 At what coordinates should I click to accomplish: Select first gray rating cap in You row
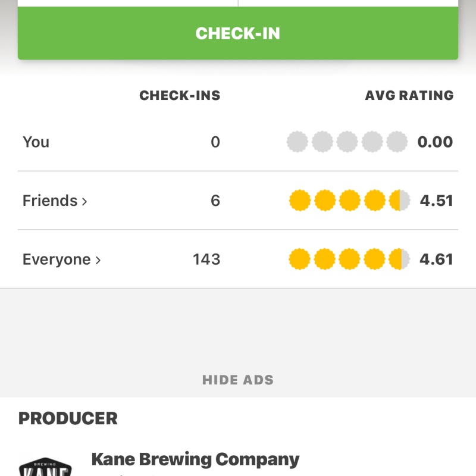pyautogui.click(x=297, y=142)
